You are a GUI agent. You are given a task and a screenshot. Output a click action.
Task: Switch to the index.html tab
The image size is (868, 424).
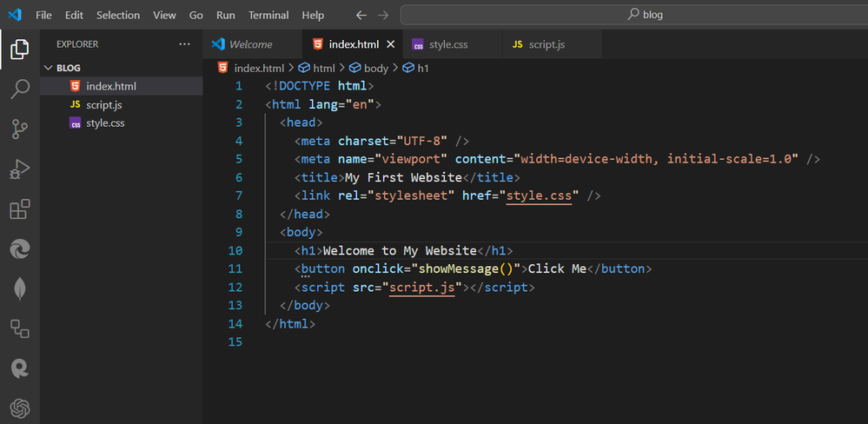[353, 44]
